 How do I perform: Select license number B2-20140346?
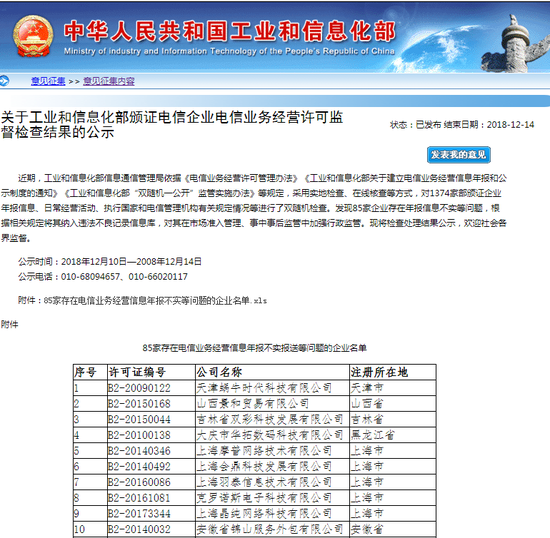tap(139, 451)
